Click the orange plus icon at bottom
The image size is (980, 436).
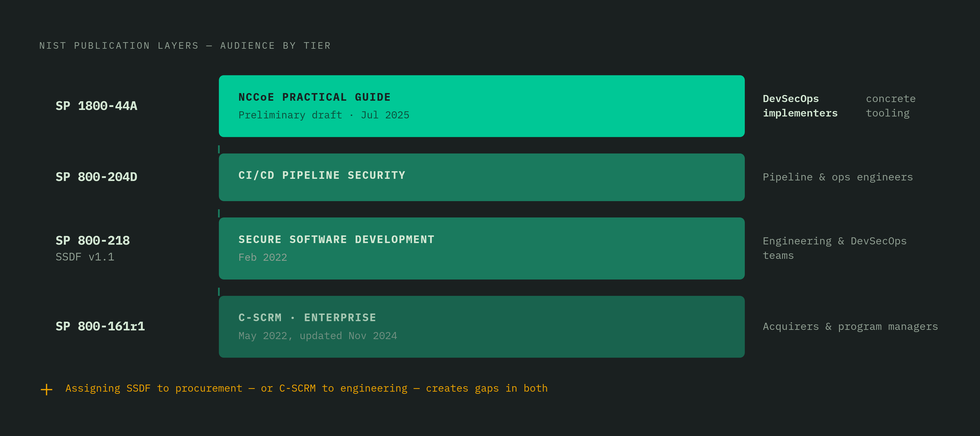coord(46,389)
